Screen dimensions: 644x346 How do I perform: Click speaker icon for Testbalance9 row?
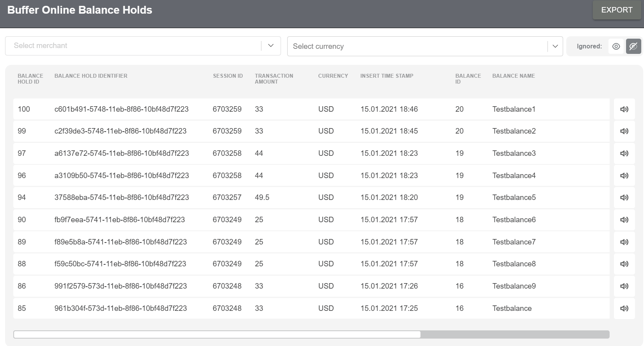[x=624, y=286]
